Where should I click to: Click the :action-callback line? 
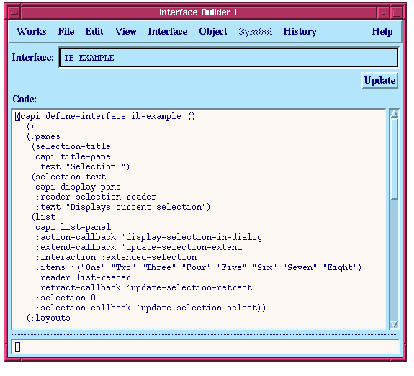[x=149, y=237]
